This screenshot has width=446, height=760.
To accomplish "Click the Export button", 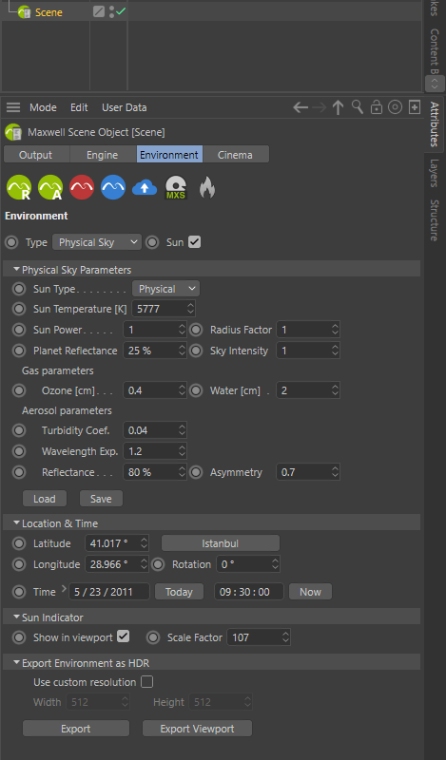I will (76, 728).
